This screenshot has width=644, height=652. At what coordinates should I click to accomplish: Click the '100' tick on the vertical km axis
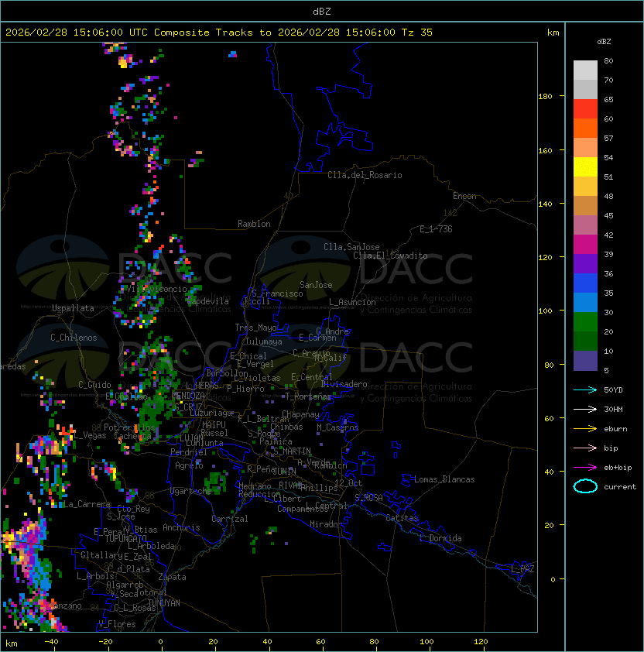[545, 311]
